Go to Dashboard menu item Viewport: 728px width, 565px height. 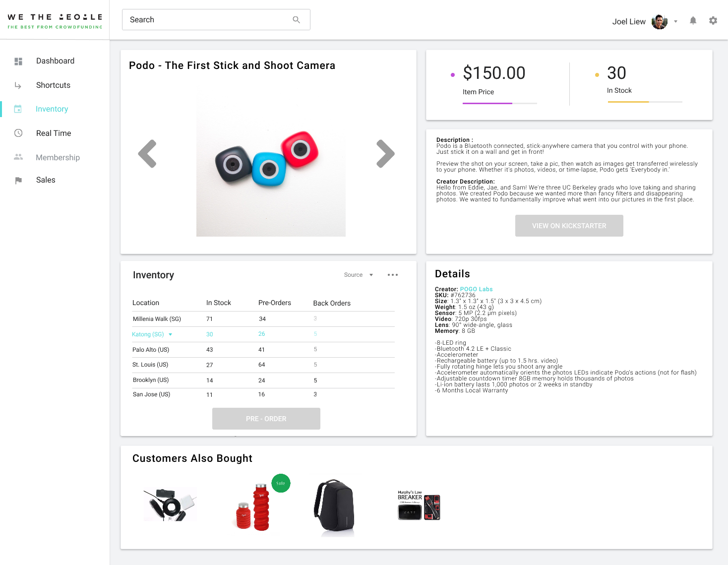(55, 61)
